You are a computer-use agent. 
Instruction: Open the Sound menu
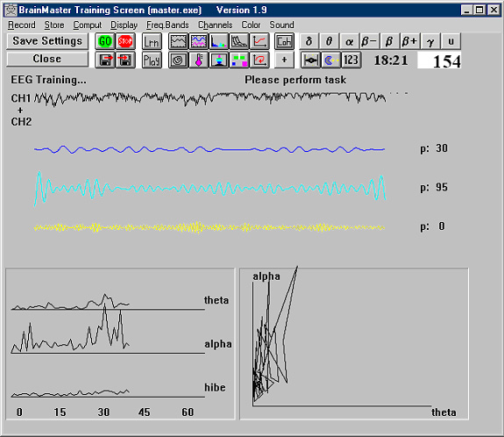[x=281, y=25]
